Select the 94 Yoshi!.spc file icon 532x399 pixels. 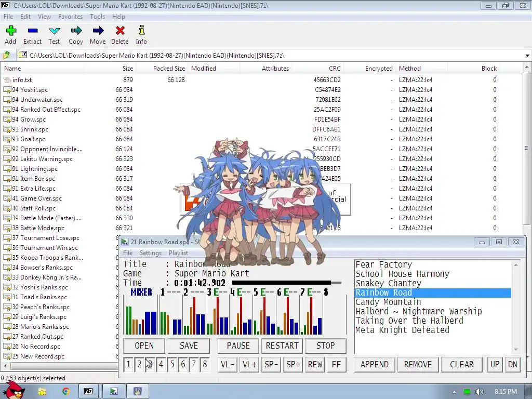tap(7, 90)
